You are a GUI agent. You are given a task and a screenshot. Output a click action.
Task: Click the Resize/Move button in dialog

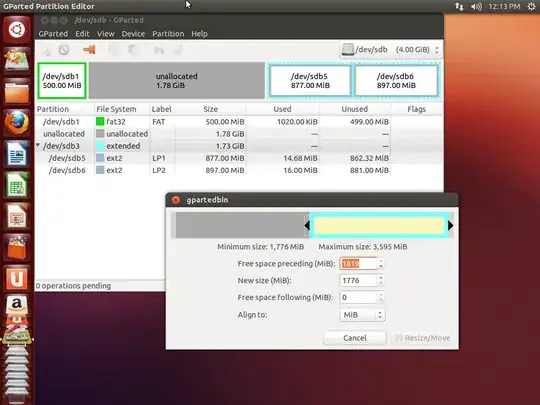click(x=422, y=338)
